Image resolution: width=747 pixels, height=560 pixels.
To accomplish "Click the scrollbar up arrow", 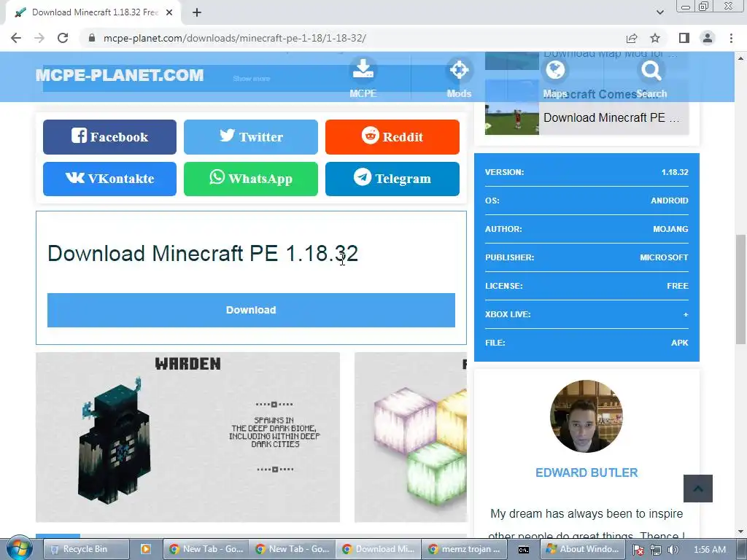I will pos(740,58).
